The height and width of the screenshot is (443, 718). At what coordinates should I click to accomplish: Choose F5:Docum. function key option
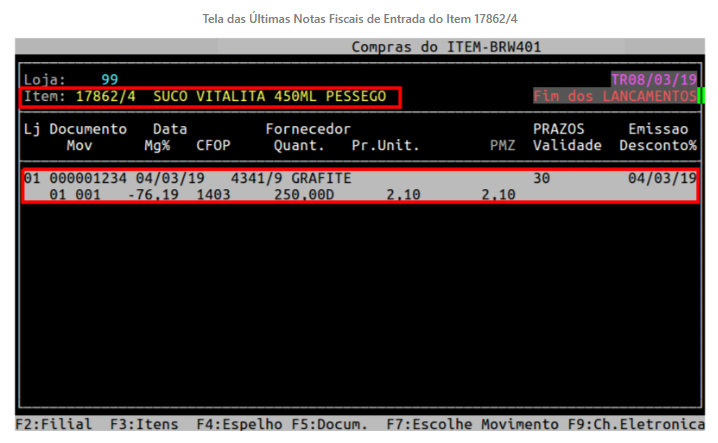pyautogui.click(x=330, y=424)
